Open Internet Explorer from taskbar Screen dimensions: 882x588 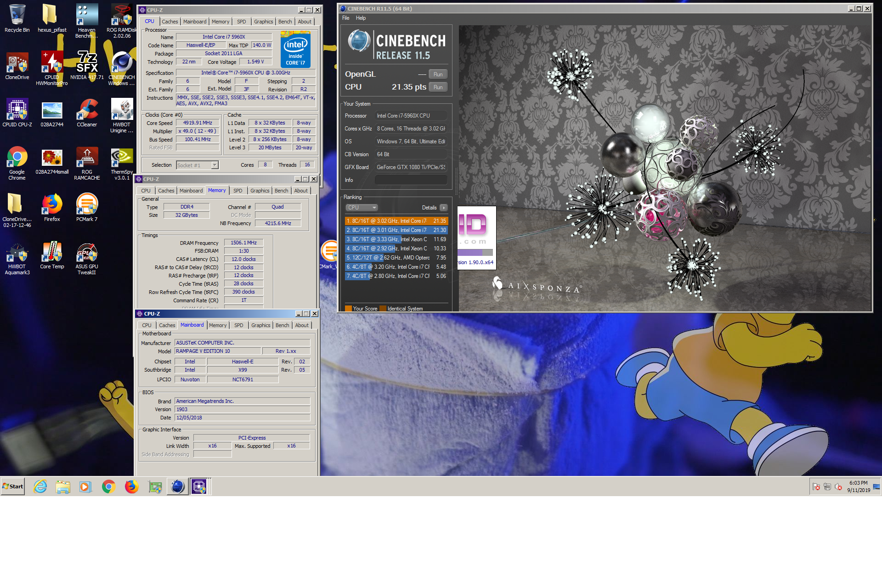tap(40, 486)
